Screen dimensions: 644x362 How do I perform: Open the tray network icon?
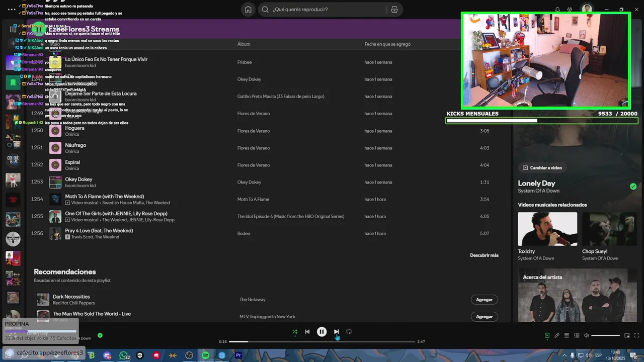point(581,355)
